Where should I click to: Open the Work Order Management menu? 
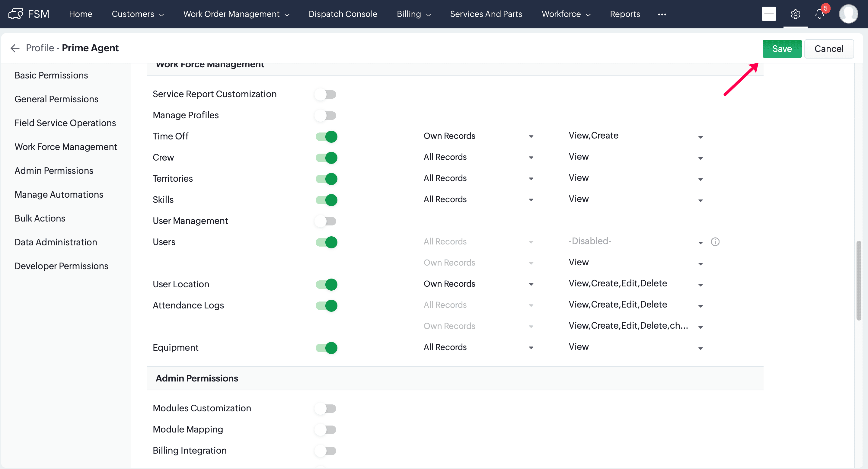click(236, 14)
